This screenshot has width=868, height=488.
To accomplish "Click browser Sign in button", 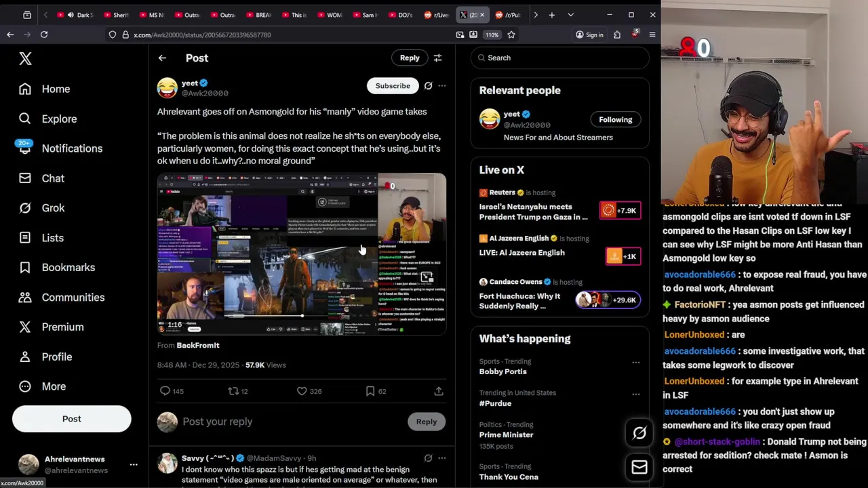I will [x=589, y=35].
